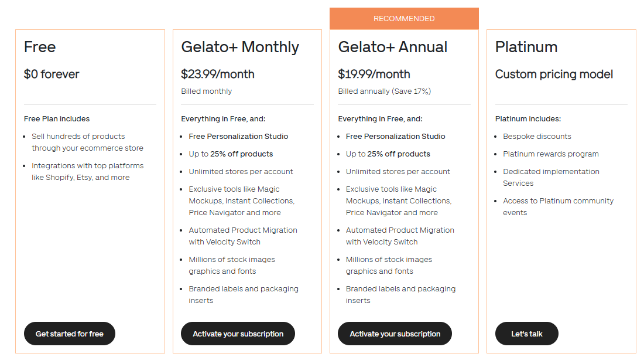This screenshot has height=357, width=644.
Task: Click the Gelato+ Annual plan title
Action: (393, 47)
